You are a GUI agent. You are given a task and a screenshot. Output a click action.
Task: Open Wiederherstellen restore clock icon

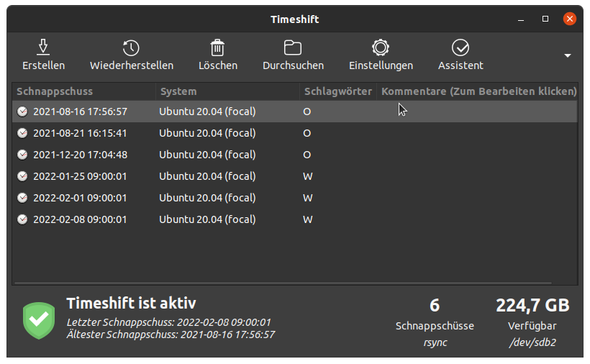pyautogui.click(x=131, y=47)
